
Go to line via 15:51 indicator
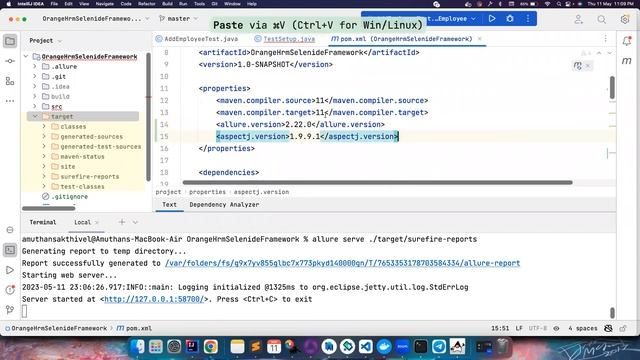tap(500, 328)
